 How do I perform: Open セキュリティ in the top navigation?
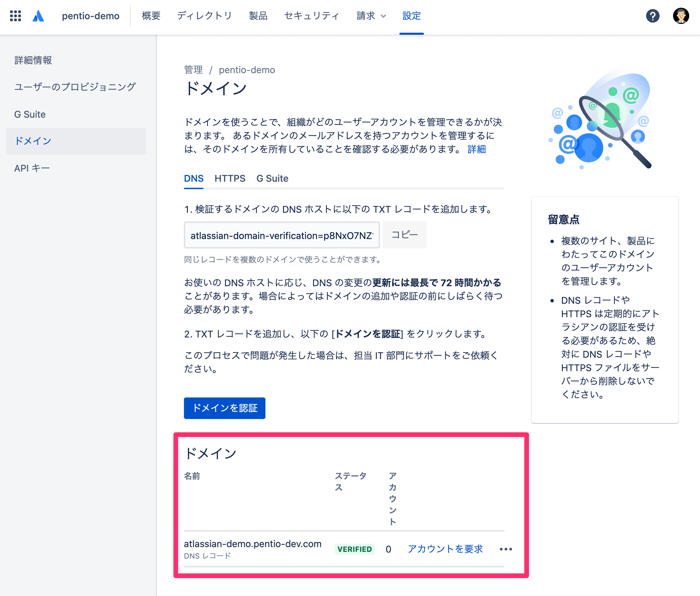312,16
